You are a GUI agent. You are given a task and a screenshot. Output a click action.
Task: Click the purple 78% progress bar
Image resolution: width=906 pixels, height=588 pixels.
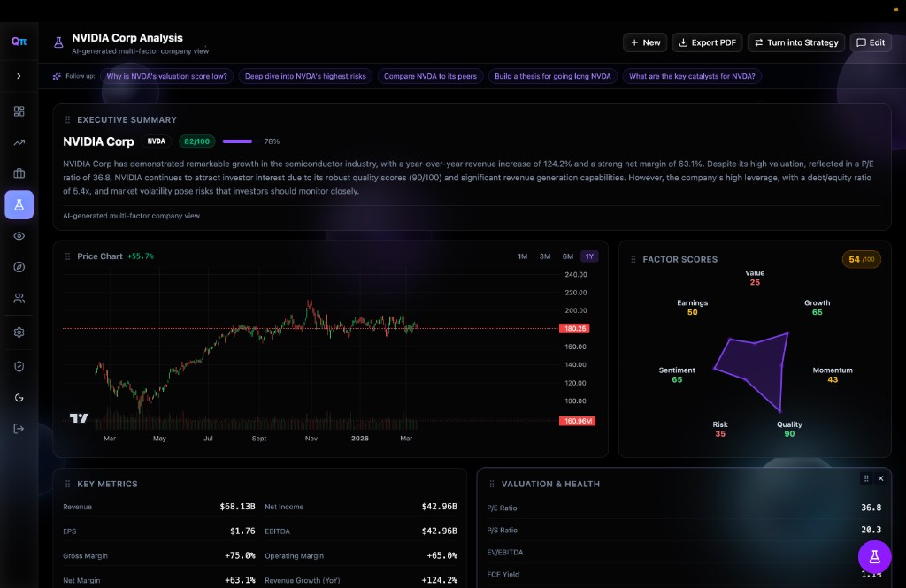pyautogui.click(x=237, y=141)
